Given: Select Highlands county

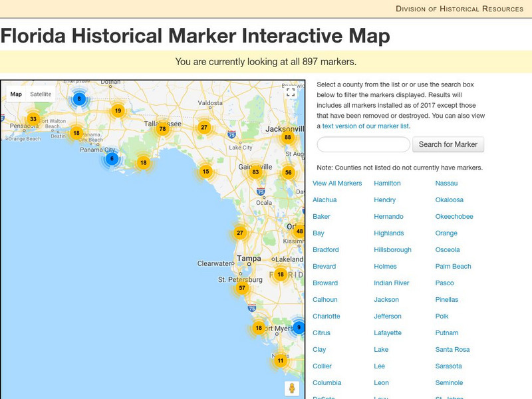Looking at the screenshot, I should pos(389,233).
